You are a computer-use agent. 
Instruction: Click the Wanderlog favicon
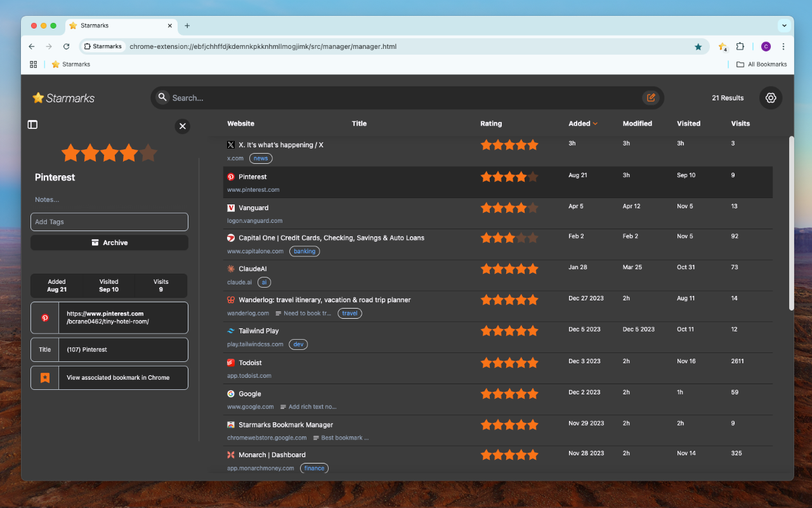(231, 300)
